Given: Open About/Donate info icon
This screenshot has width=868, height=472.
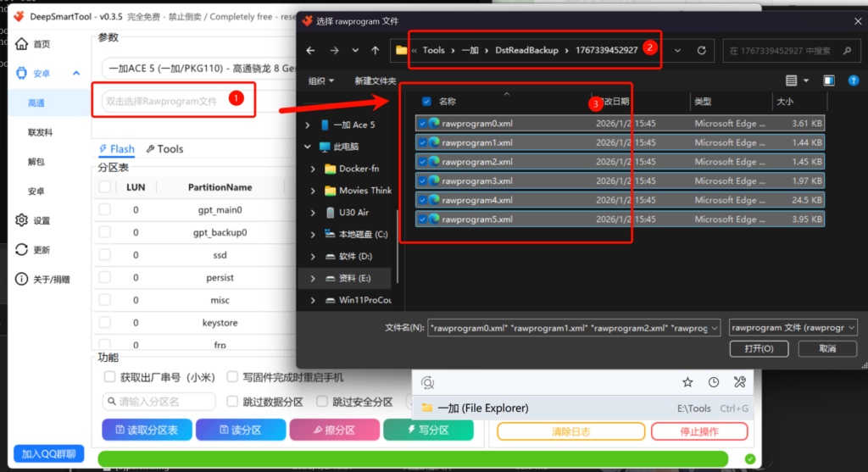Looking at the screenshot, I should click(x=21, y=279).
